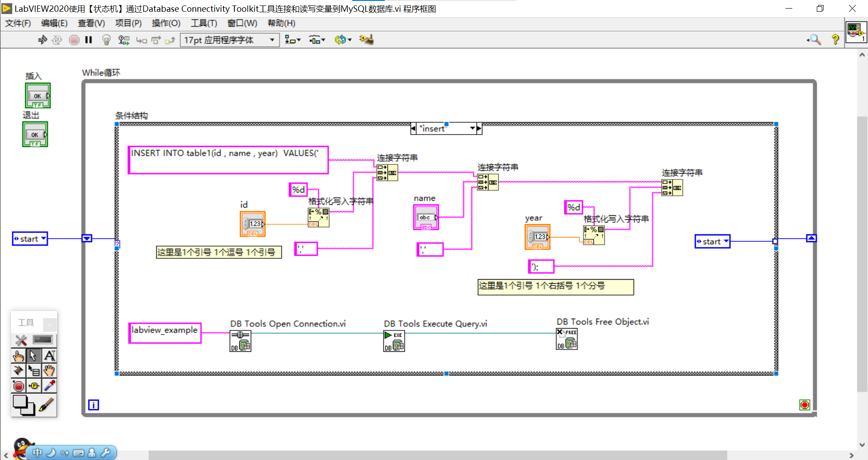Click the search magnifier button
Screen dimensions: 868x460
pos(814,40)
